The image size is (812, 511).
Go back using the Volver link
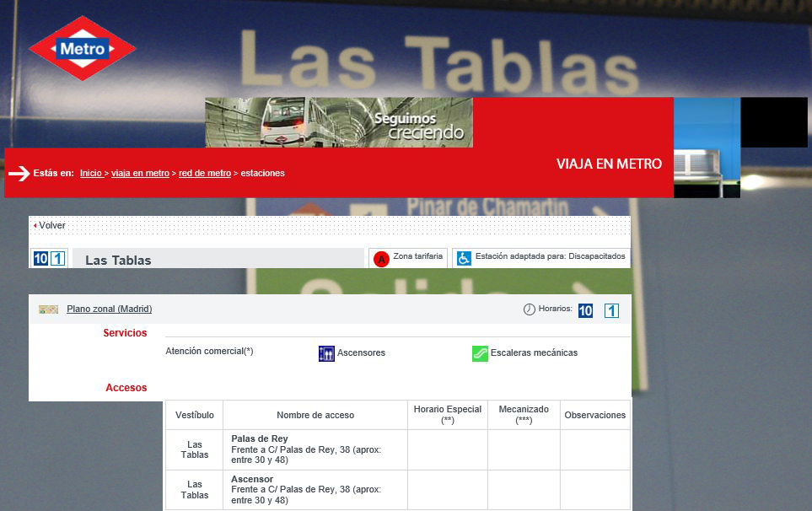(x=51, y=226)
